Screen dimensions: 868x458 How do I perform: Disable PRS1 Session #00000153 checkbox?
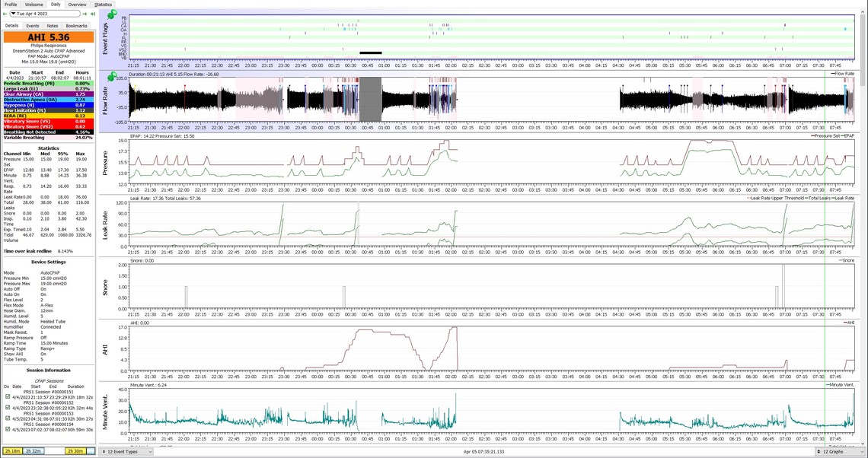click(7, 418)
